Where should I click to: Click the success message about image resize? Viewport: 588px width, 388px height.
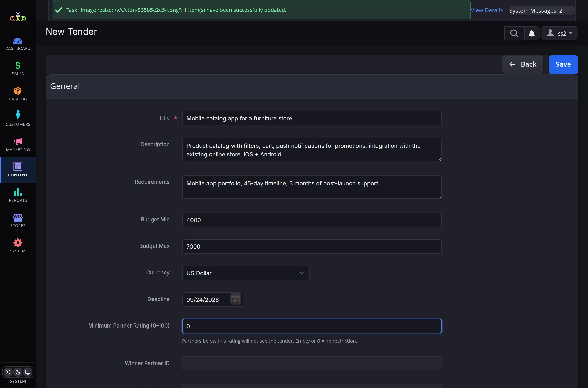point(262,10)
